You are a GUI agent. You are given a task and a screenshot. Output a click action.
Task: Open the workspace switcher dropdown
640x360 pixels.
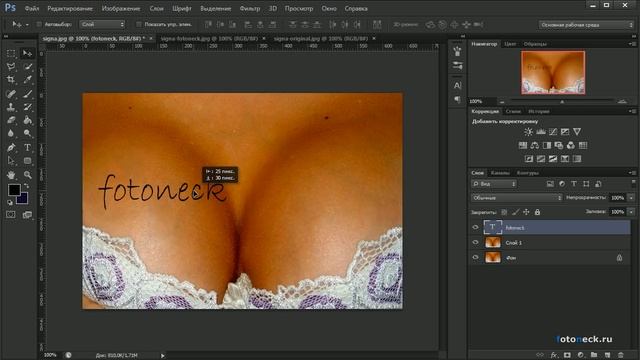coord(586,25)
